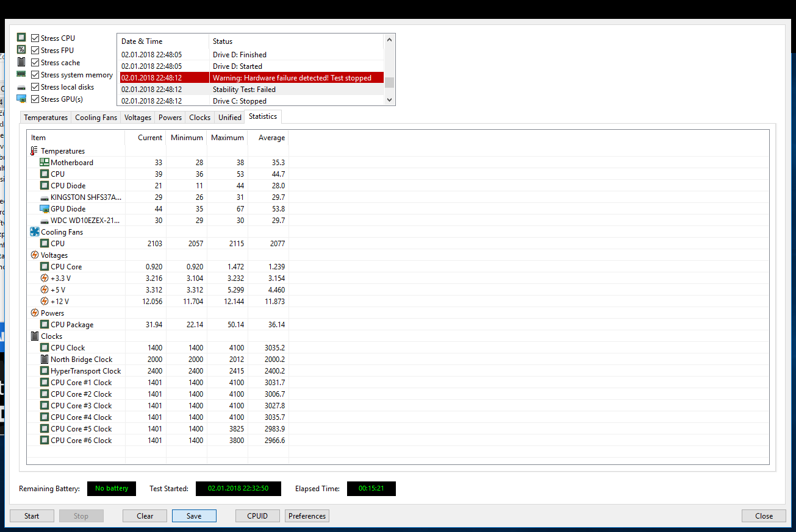Click the Motherboard sensor icon
Screen dimensions: 796x532
click(x=44, y=163)
